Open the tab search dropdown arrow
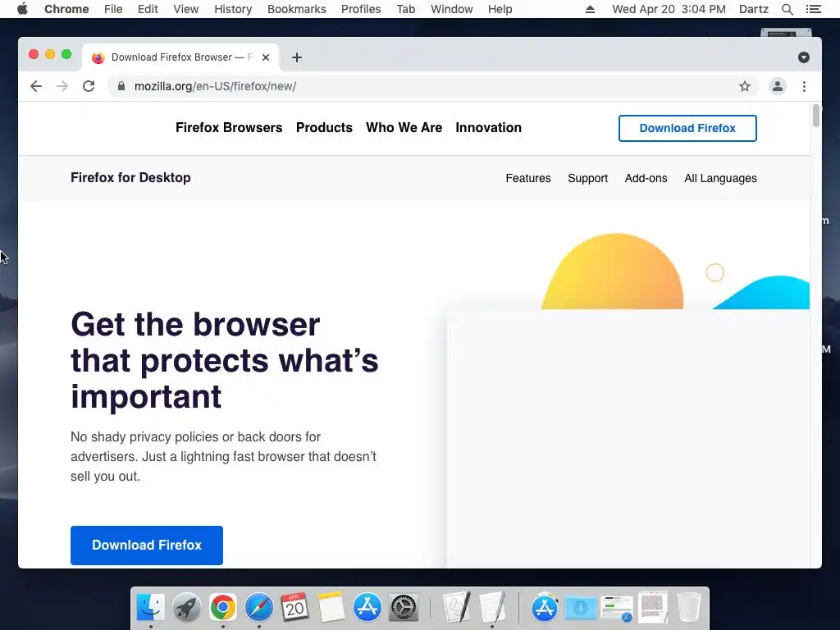This screenshot has height=630, width=840. pyautogui.click(x=804, y=57)
